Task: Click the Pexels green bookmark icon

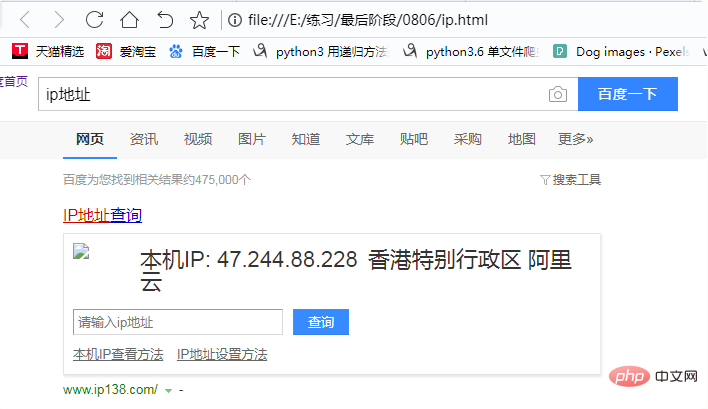Action: click(x=560, y=51)
